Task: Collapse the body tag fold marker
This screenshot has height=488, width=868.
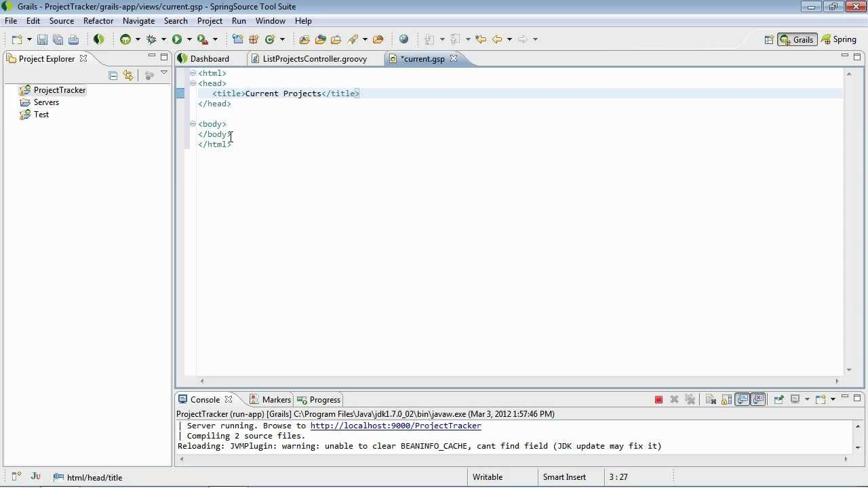Action: click(x=193, y=124)
